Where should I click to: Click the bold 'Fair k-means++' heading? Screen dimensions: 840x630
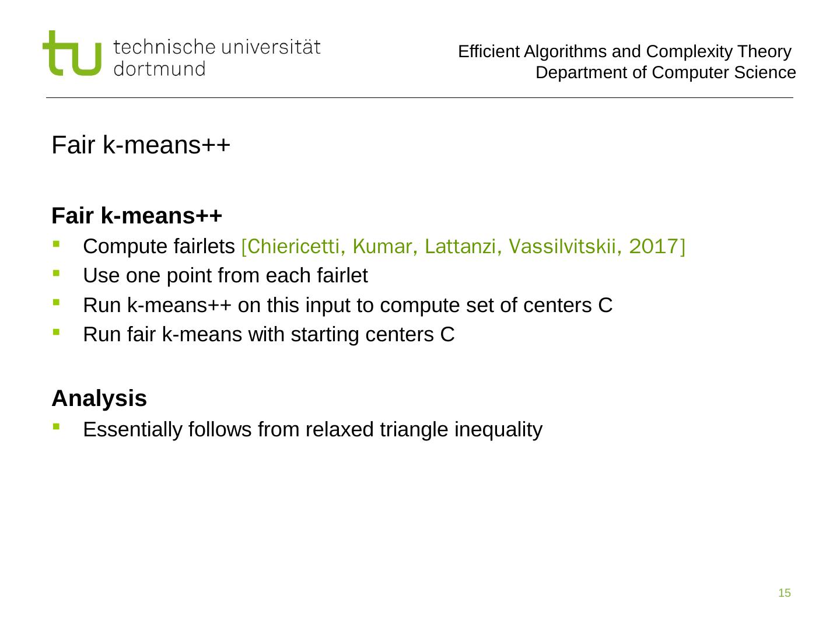[x=137, y=216]
